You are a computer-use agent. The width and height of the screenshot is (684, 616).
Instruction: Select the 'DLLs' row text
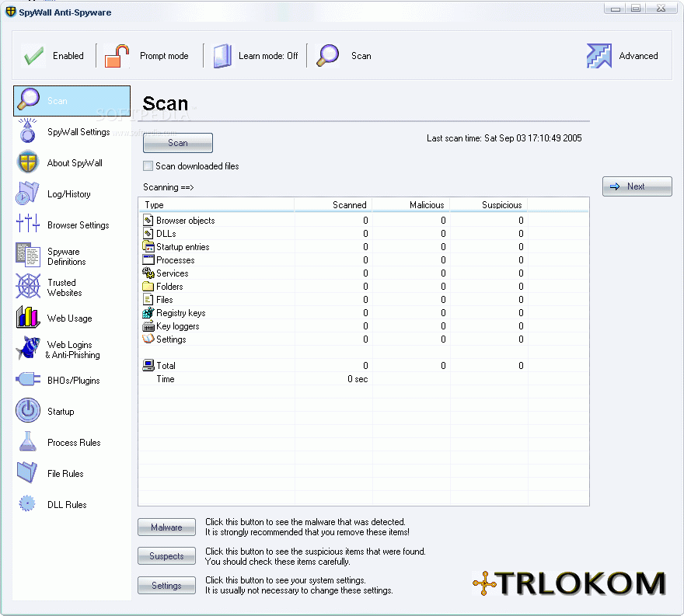pyautogui.click(x=166, y=234)
